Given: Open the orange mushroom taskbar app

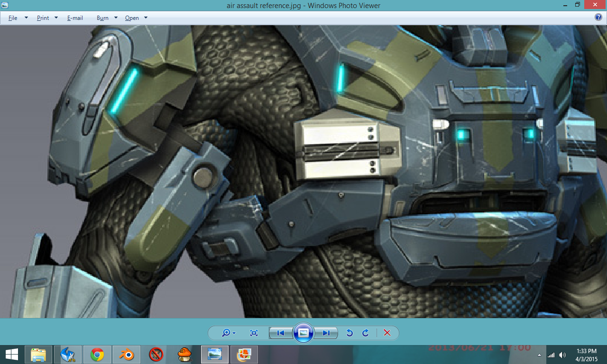Looking at the screenshot, I should (184, 355).
